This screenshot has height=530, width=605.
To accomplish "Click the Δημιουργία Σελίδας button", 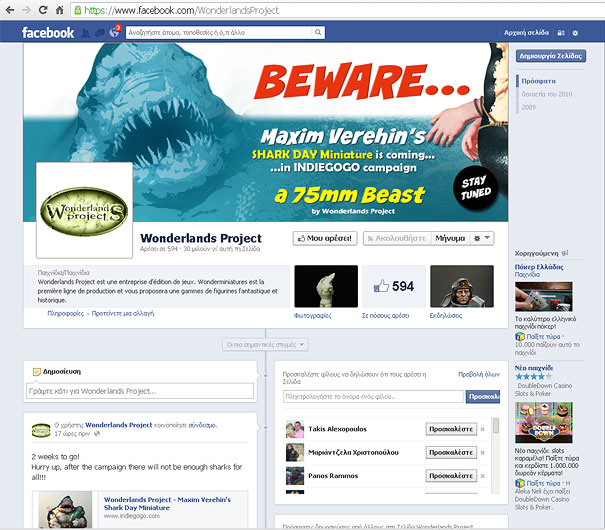I will [551, 56].
